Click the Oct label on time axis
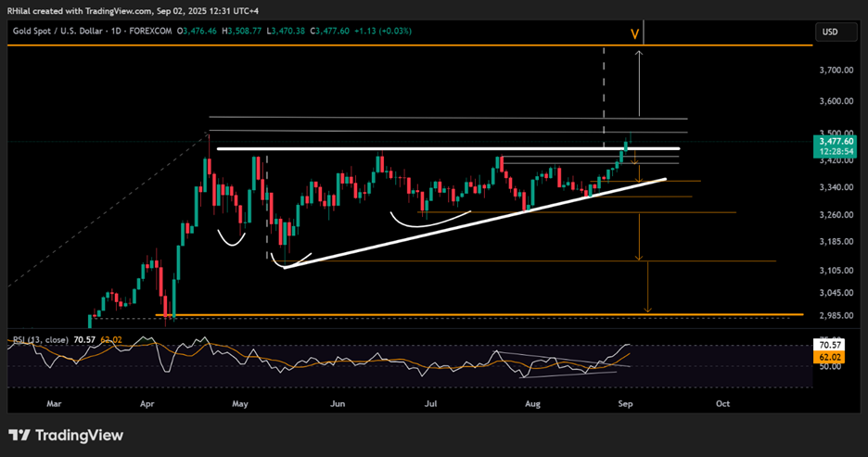Image resolution: width=868 pixels, height=457 pixels. (722, 404)
